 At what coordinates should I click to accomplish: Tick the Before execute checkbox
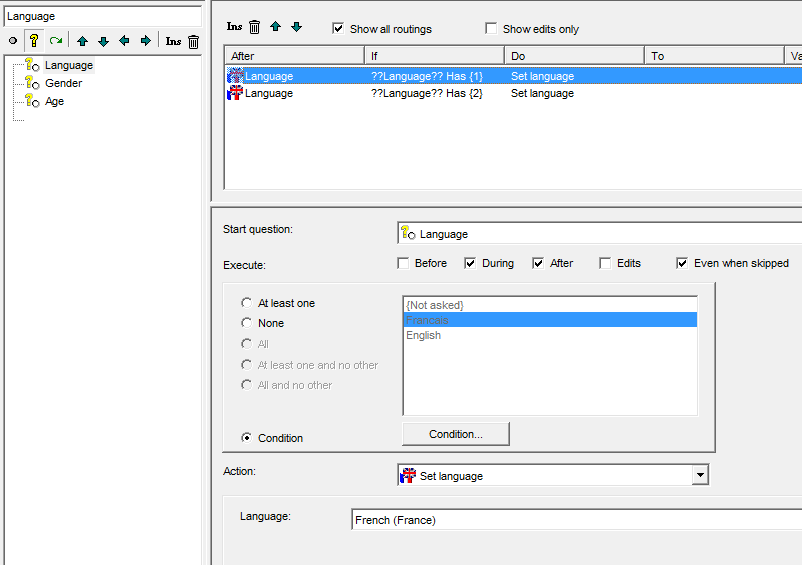[403, 263]
